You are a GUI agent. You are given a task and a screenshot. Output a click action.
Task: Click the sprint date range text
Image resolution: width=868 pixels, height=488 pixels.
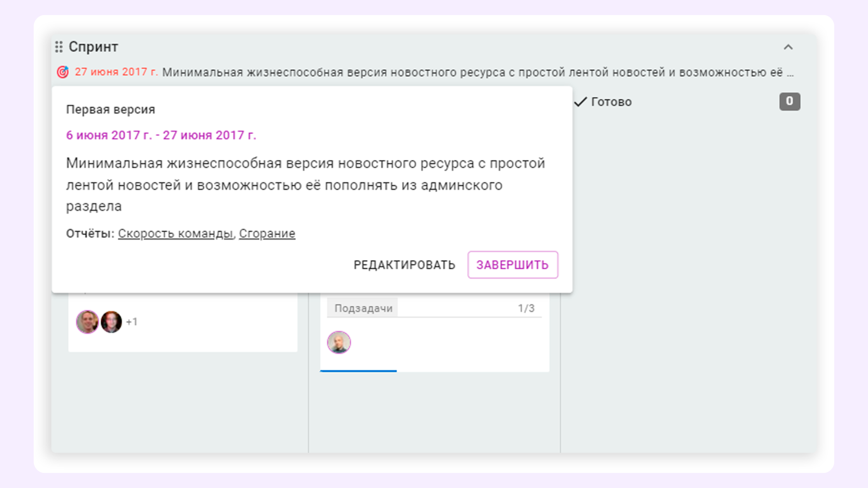click(161, 135)
